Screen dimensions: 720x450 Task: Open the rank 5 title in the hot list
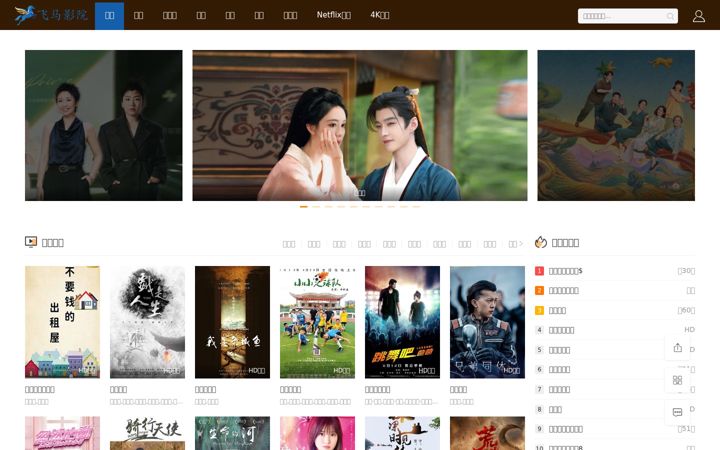coord(559,350)
